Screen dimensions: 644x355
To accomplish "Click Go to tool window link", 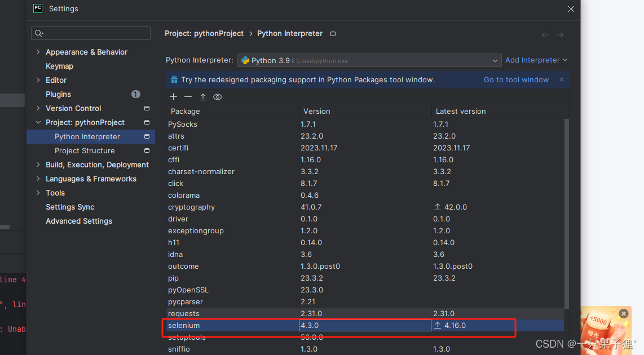I will (516, 79).
